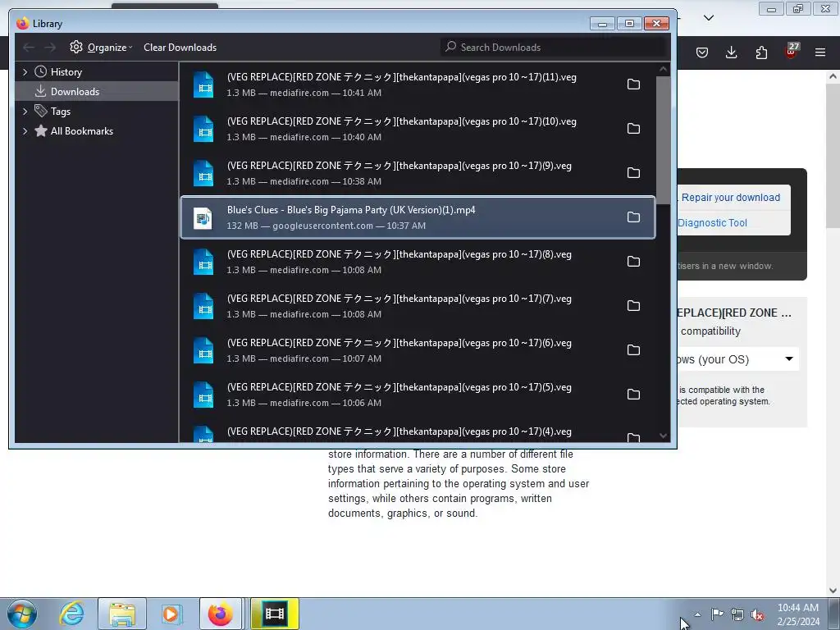Click the file icon of the (8).veg download

(203, 262)
